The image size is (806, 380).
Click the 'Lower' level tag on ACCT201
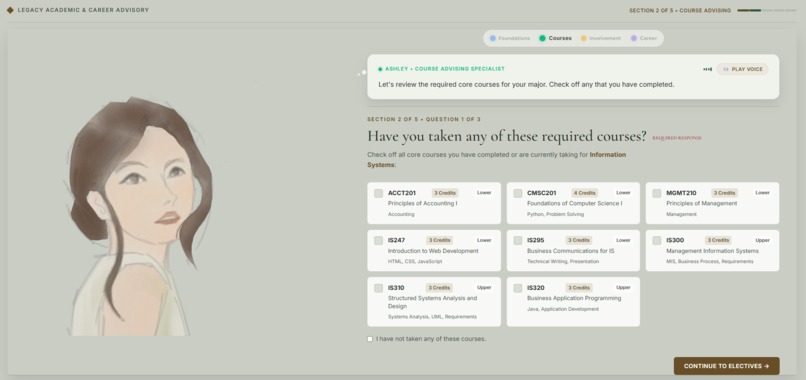tap(484, 193)
